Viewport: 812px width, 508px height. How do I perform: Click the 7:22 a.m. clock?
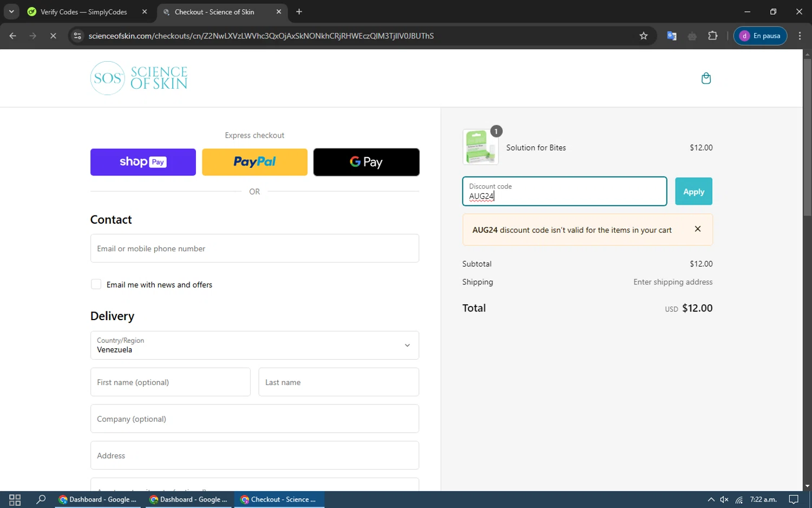(763, 499)
